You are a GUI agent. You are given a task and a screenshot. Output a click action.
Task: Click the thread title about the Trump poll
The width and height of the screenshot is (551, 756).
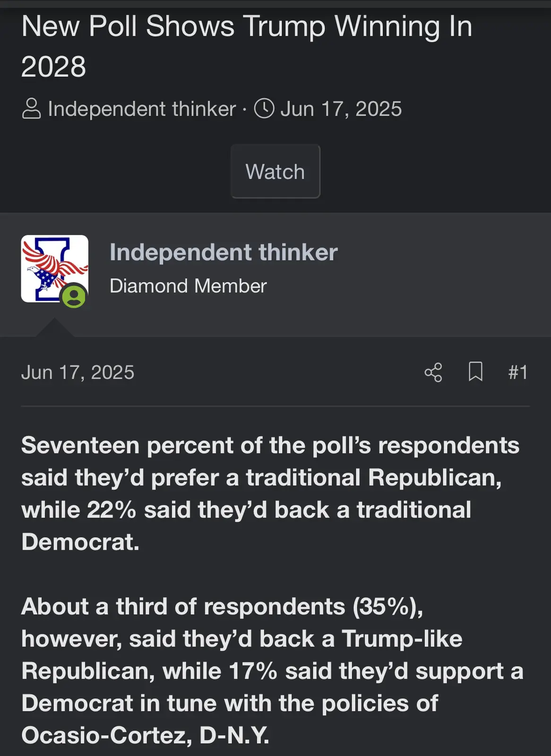[x=246, y=46]
